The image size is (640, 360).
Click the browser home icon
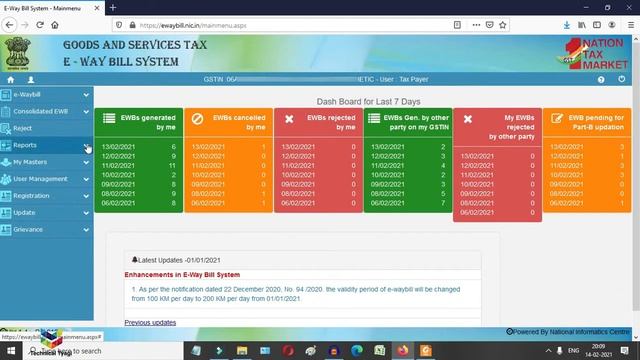(55, 25)
